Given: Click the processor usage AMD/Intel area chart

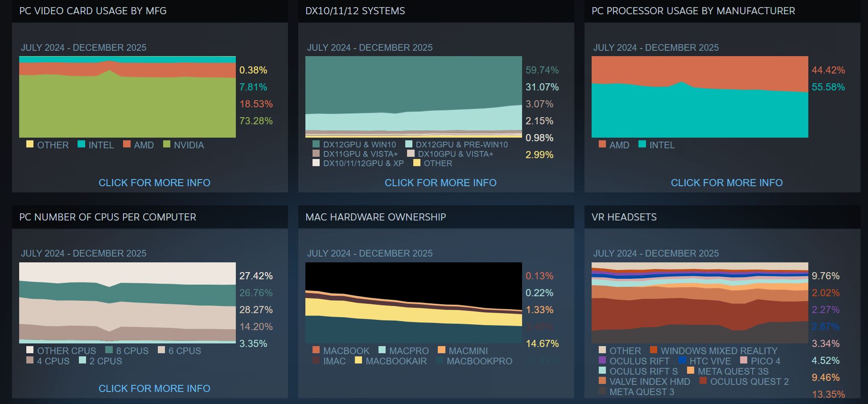Looking at the screenshot, I should [x=699, y=97].
